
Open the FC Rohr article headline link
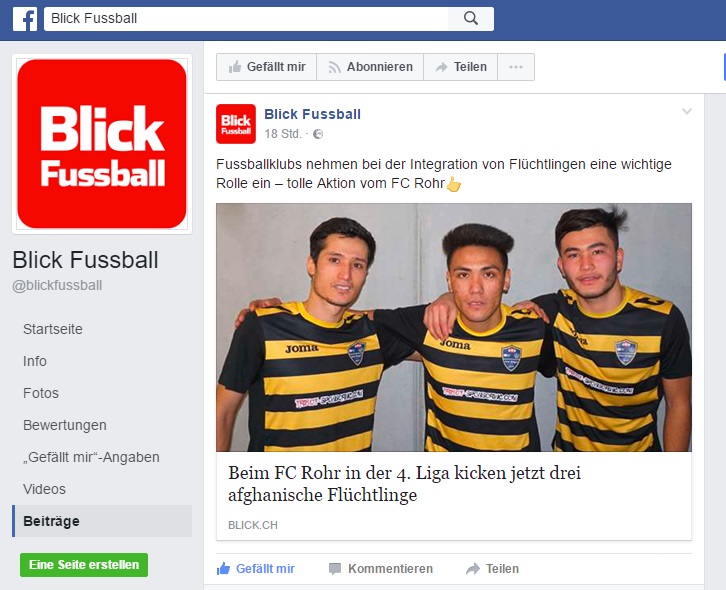[x=404, y=484]
